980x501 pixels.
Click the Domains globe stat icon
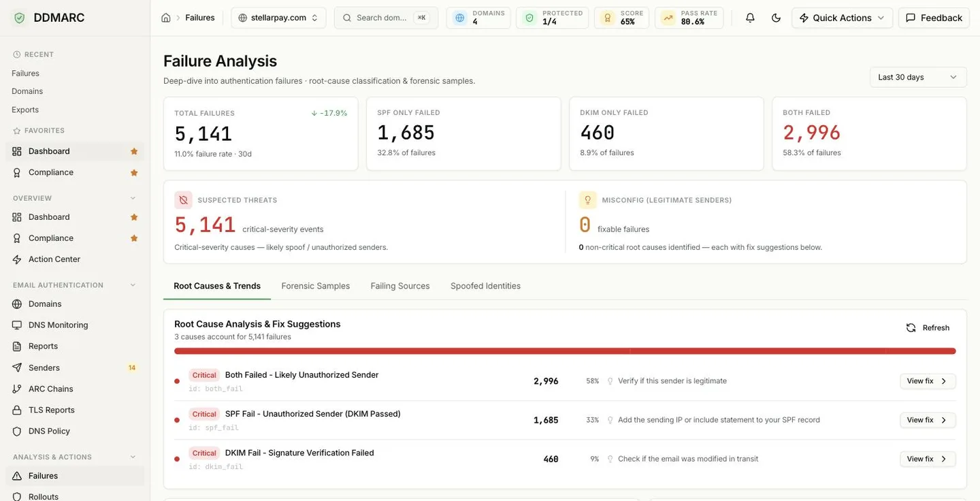(x=460, y=18)
